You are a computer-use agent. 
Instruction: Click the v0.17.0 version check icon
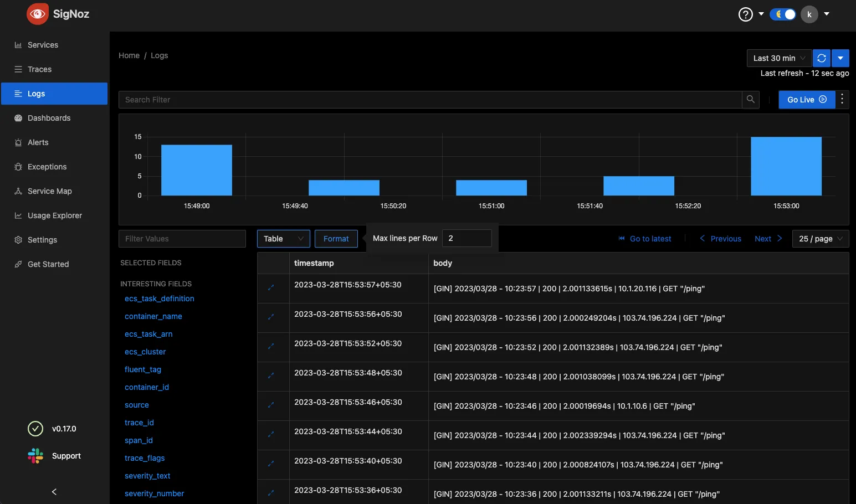pos(35,429)
